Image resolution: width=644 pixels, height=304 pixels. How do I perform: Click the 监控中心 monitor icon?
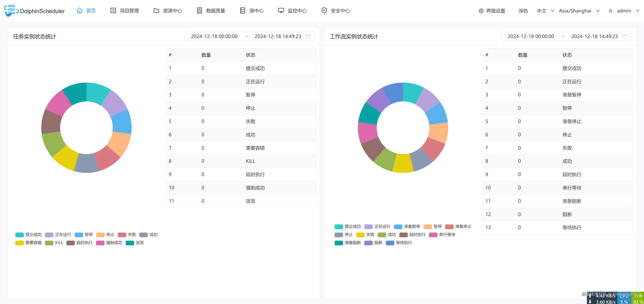[x=281, y=10]
